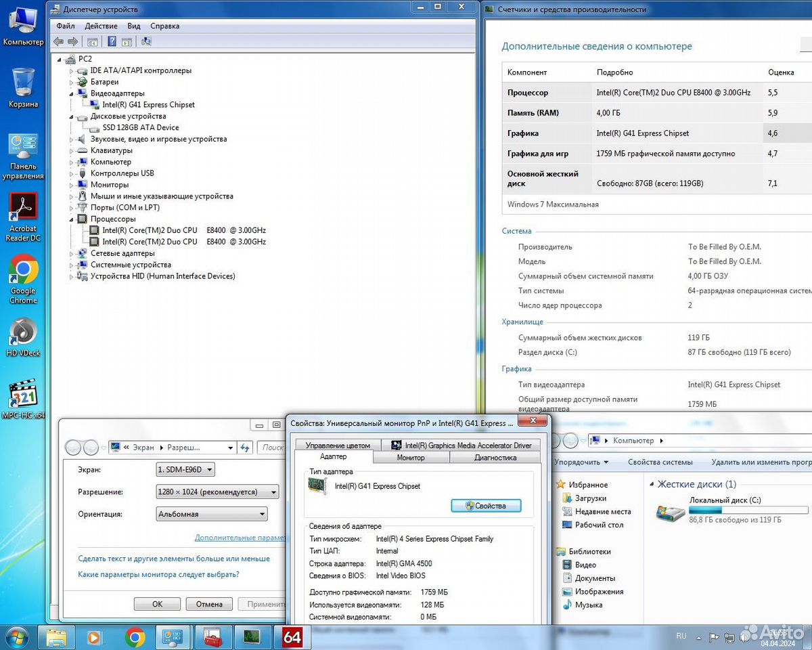The image size is (812, 650).
Task: Click the Forward arrow in Device Manager toolbar
Action: point(72,41)
